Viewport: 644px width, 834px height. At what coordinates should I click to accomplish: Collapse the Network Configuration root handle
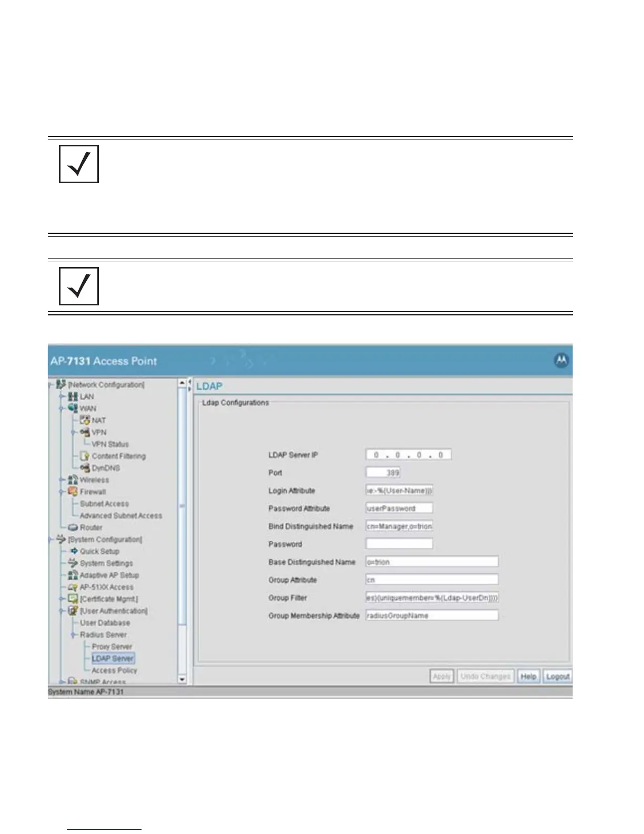tap(51, 385)
